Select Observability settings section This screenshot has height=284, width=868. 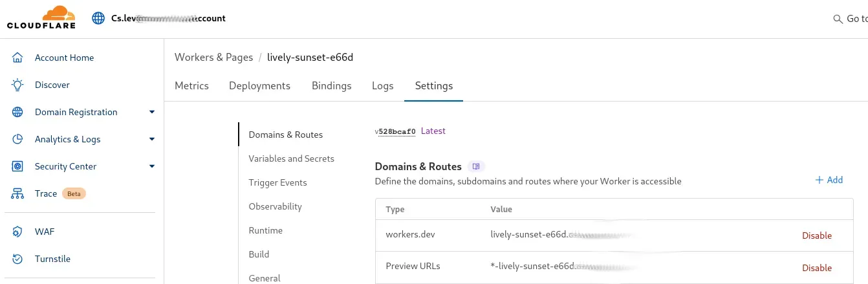pyautogui.click(x=276, y=206)
